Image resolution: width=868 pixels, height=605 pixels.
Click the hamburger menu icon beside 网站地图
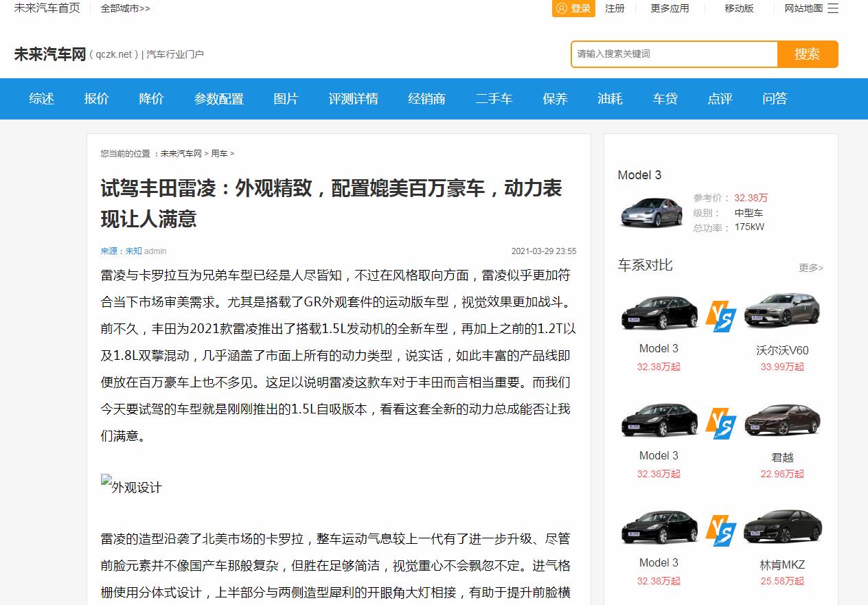pyautogui.click(x=833, y=8)
